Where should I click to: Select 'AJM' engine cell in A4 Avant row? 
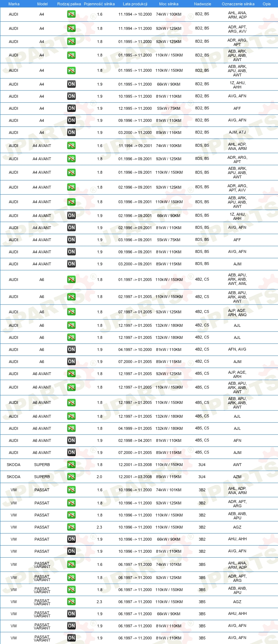pyautogui.click(x=237, y=264)
